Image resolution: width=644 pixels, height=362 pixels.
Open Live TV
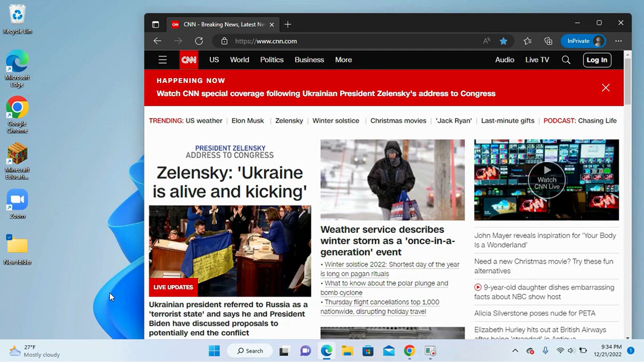click(x=537, y=60)
